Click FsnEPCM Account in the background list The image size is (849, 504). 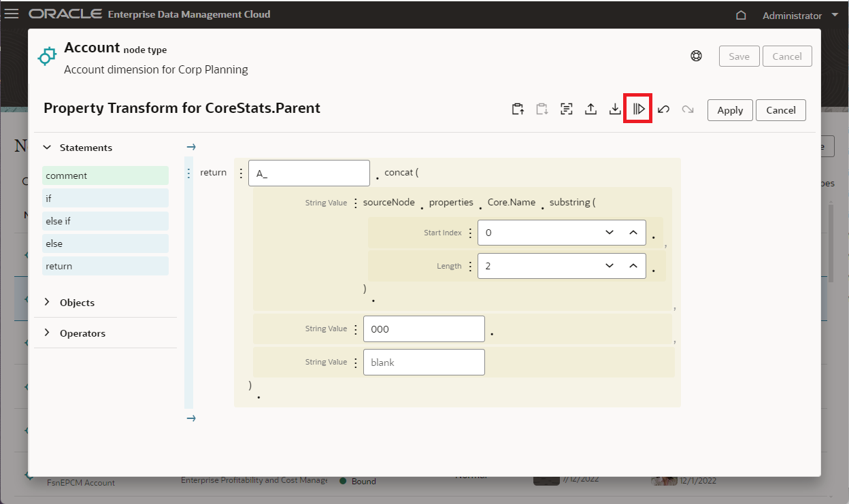[x=81, y=482]
